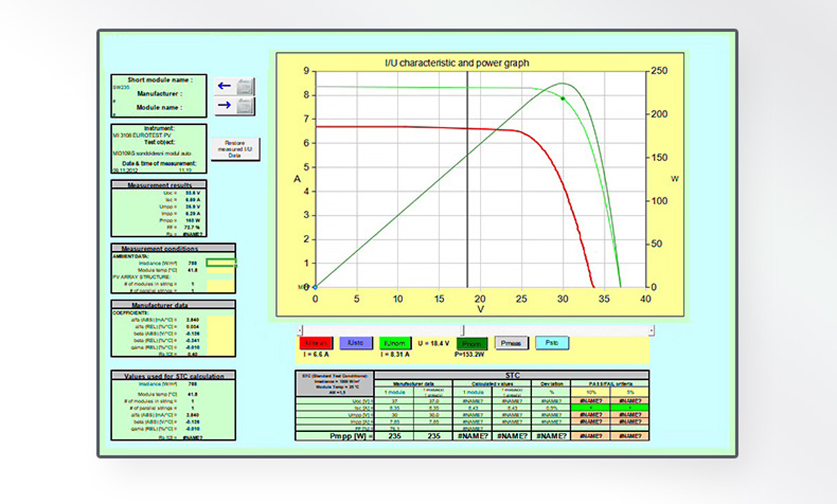837x504 pixels.
Task: Click the Short module name field SW235
Action: [121, 88]
